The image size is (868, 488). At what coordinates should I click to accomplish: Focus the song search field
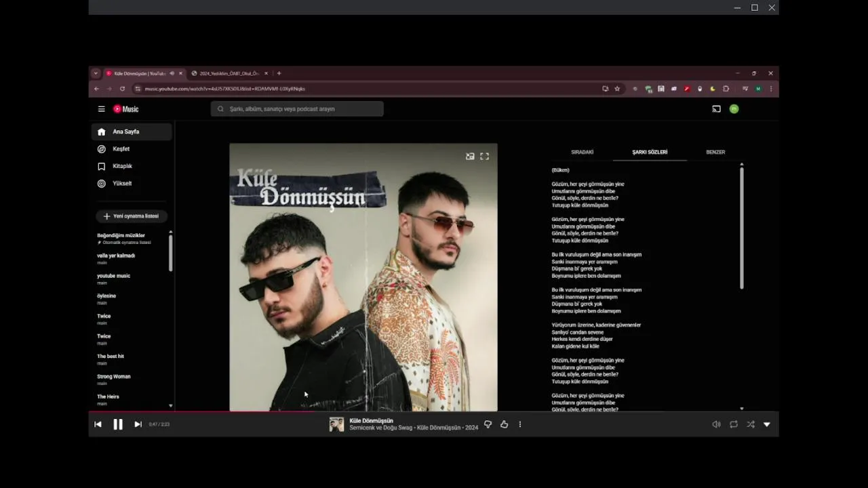tap(297, 109)
